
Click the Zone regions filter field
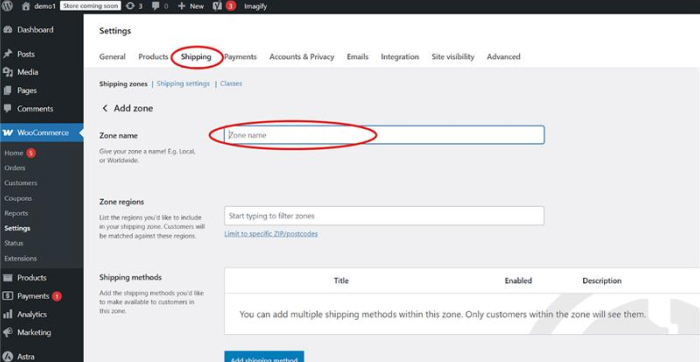[x=384, y=216]
